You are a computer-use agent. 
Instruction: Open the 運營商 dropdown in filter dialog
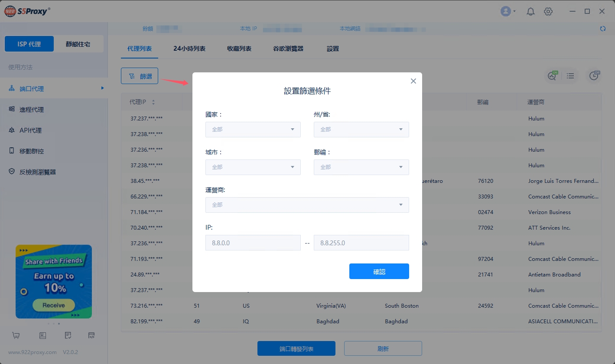tap(307, 205)
